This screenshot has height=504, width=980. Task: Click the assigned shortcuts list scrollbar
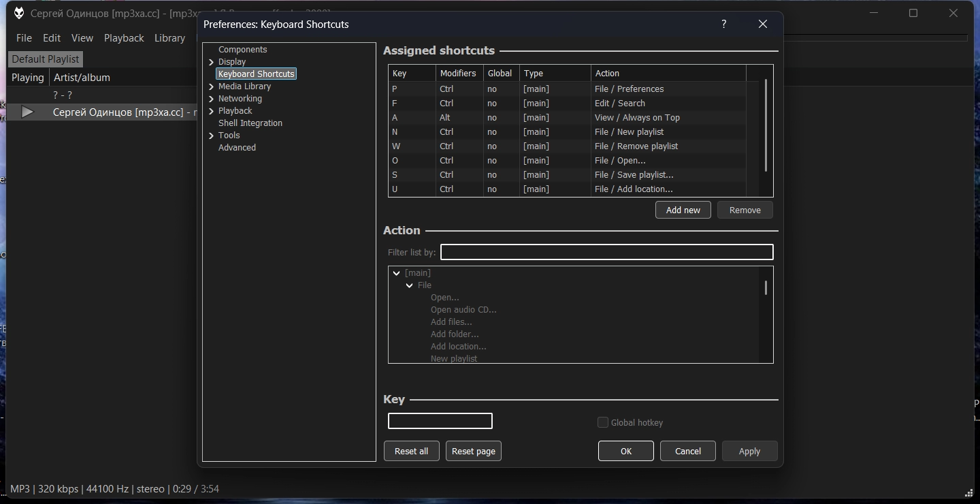point(766,126)
